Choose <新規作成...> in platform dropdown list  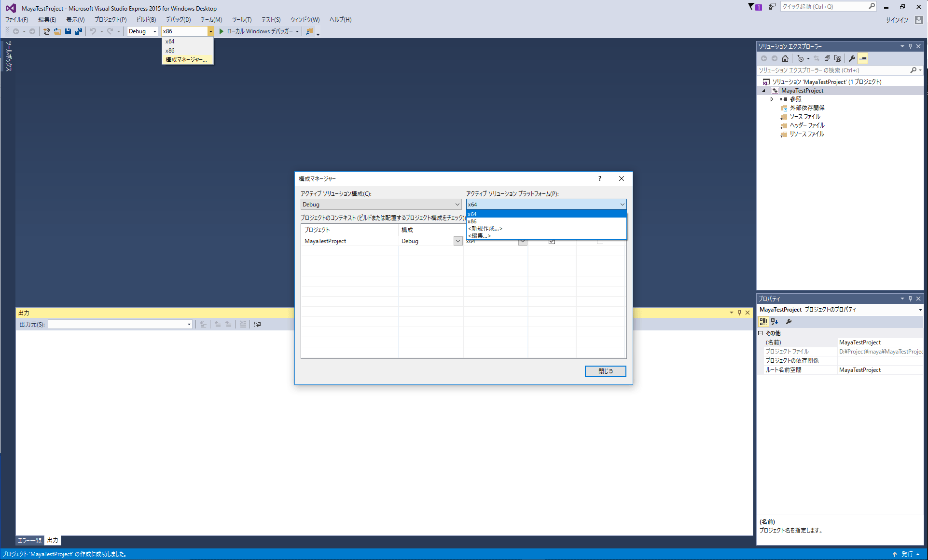[x=485, y=229]
